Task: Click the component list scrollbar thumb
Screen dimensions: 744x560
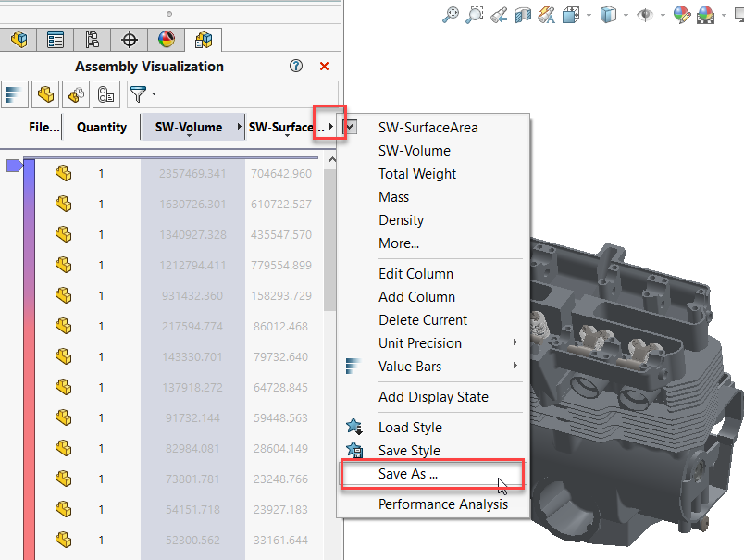Action: point(329,240)
